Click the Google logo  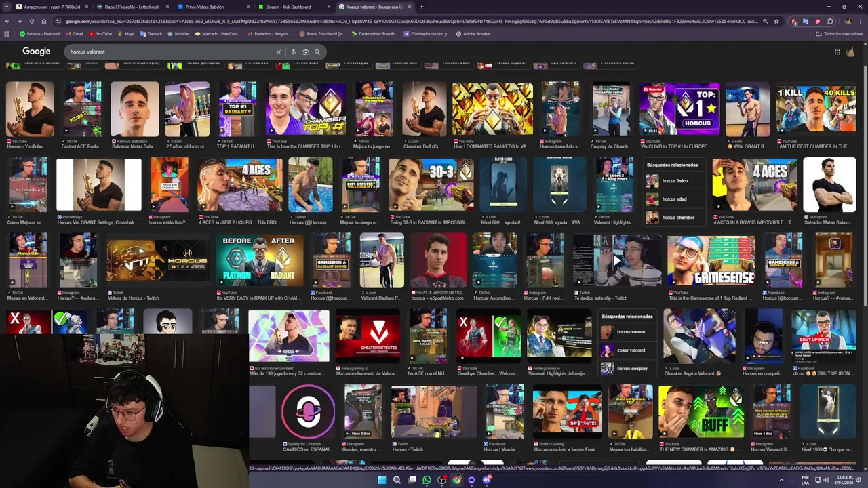[37, 52]
